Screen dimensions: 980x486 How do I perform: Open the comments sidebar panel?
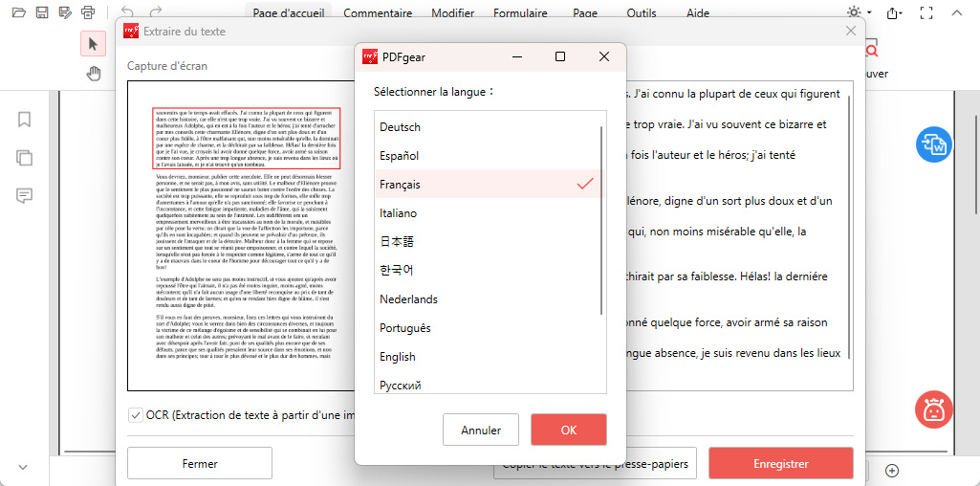tap(24, 196)
